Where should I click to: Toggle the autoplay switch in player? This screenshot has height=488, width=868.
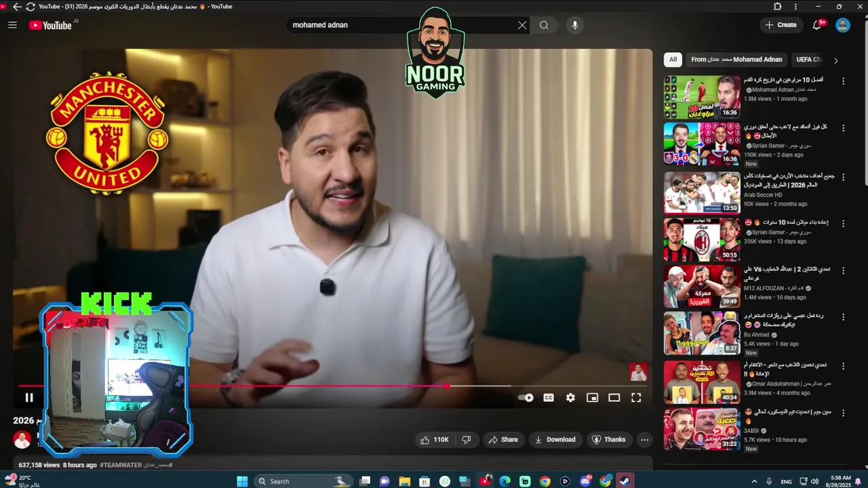[526, 398]
